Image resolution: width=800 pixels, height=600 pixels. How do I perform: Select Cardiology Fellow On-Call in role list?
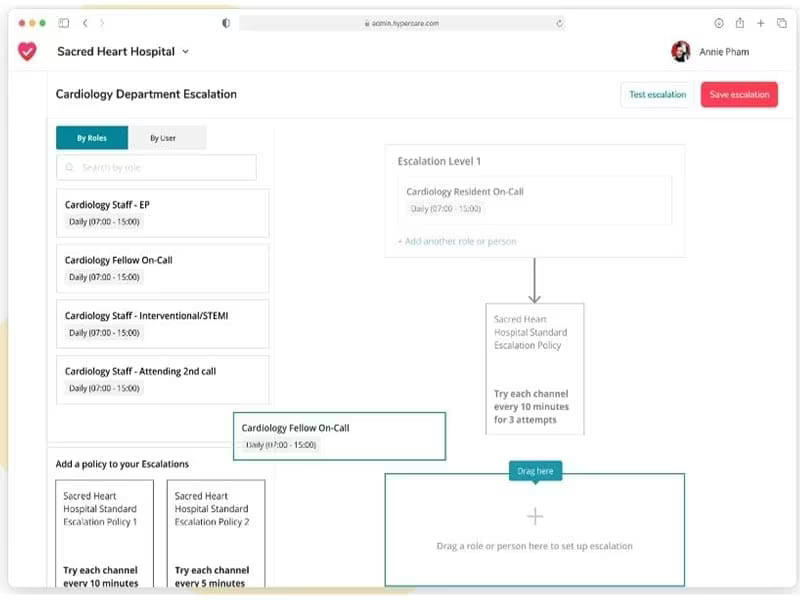tap(163, 268)
